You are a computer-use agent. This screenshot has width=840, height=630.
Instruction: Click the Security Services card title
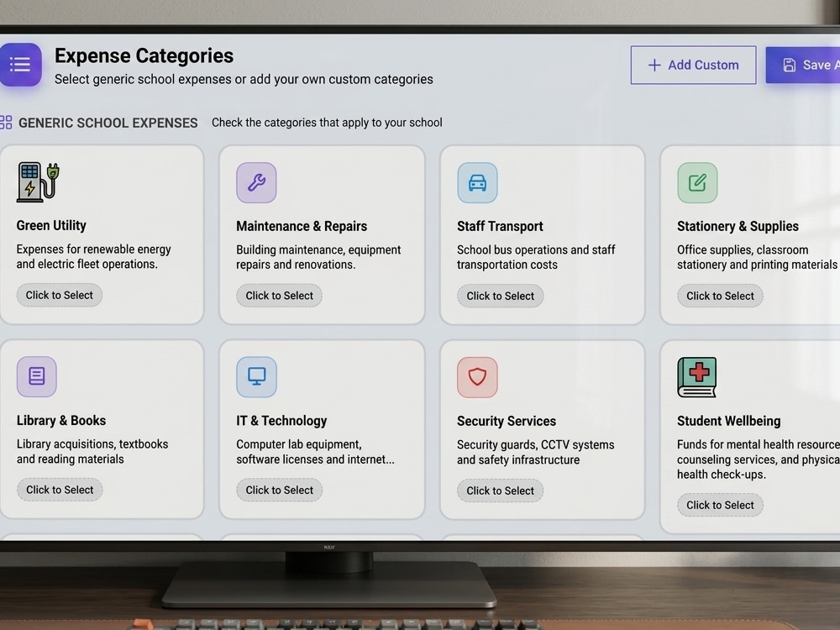click(507, 421)
